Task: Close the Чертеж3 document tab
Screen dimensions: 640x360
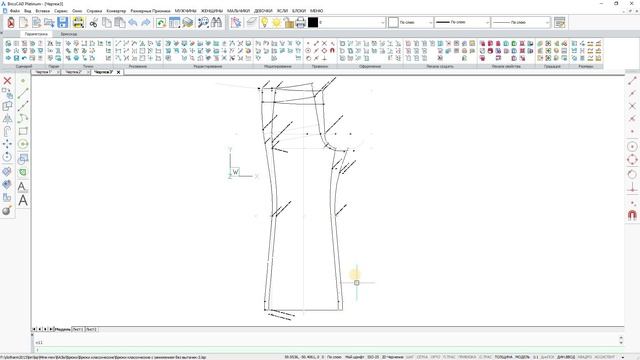Action: [x=119, y=72]
